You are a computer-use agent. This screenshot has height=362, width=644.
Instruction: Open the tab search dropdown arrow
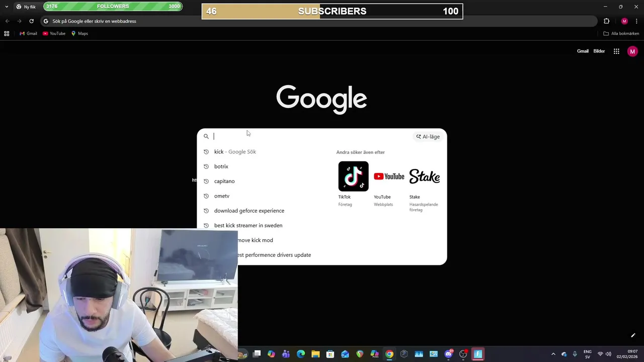[7, 7]
